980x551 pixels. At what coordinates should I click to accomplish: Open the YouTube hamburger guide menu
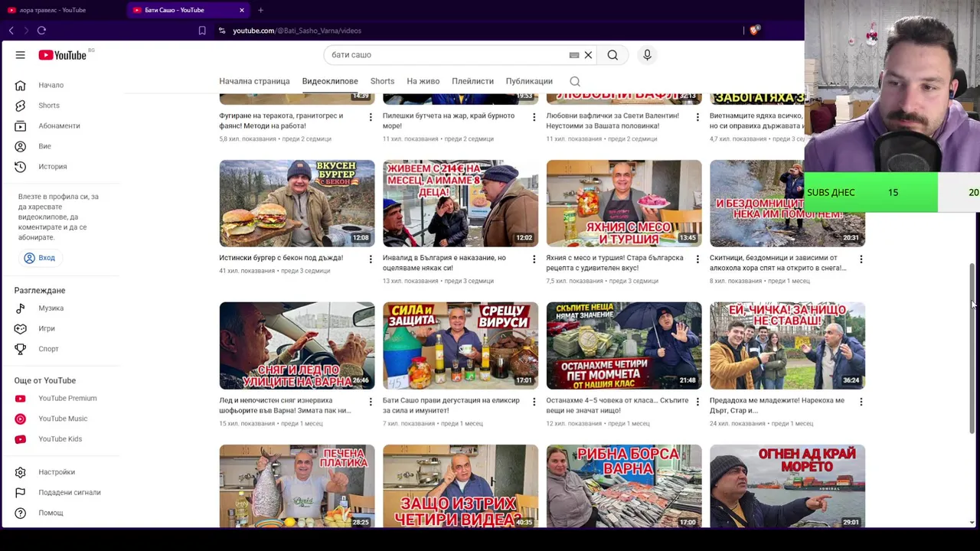click(21, 55)
